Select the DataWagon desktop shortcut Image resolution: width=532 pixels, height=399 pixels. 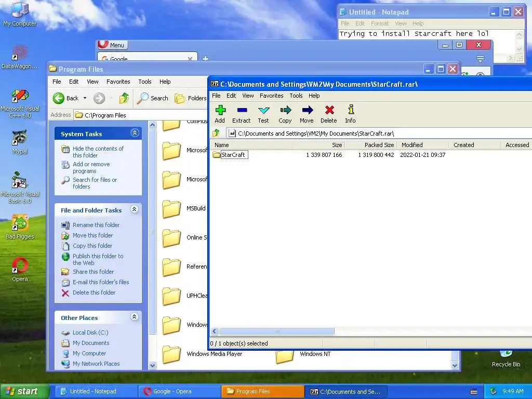coord(20,57)
